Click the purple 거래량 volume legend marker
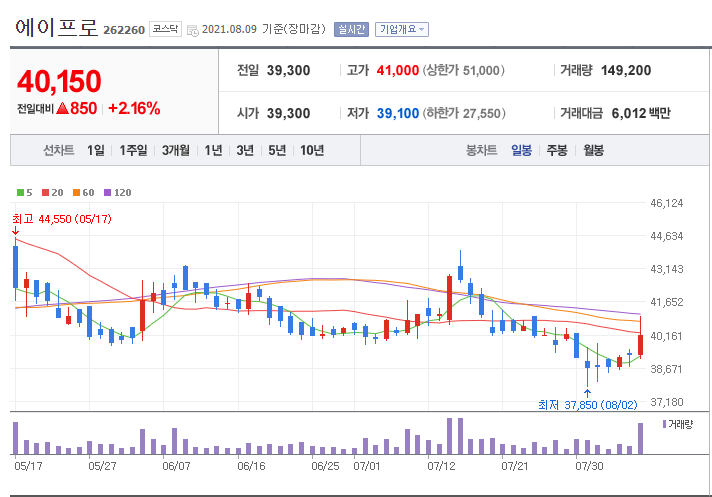This screenshot has width=712, height=497. tap(664, 424)
